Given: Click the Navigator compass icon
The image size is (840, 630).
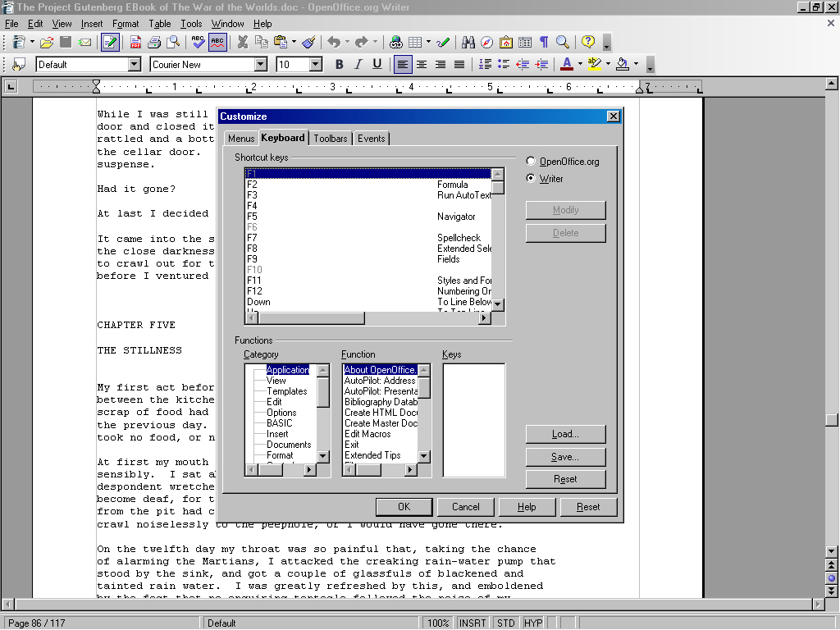Looking at the screenshot, I should click(x=487, y=42).
